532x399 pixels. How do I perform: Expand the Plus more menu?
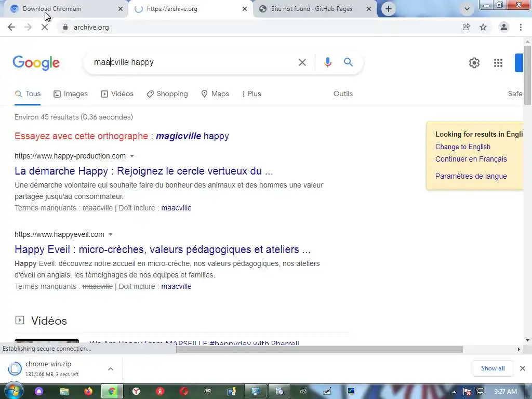(x=251, y=94)
